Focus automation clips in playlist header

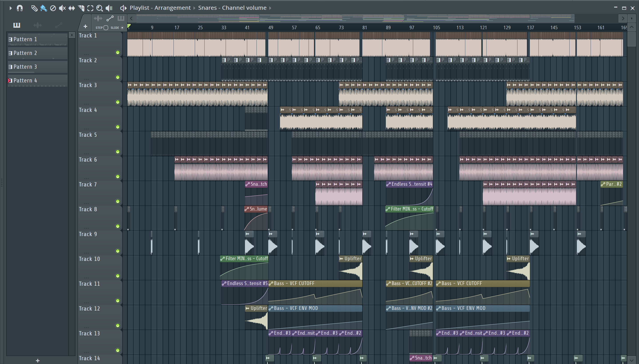(110, 18)
